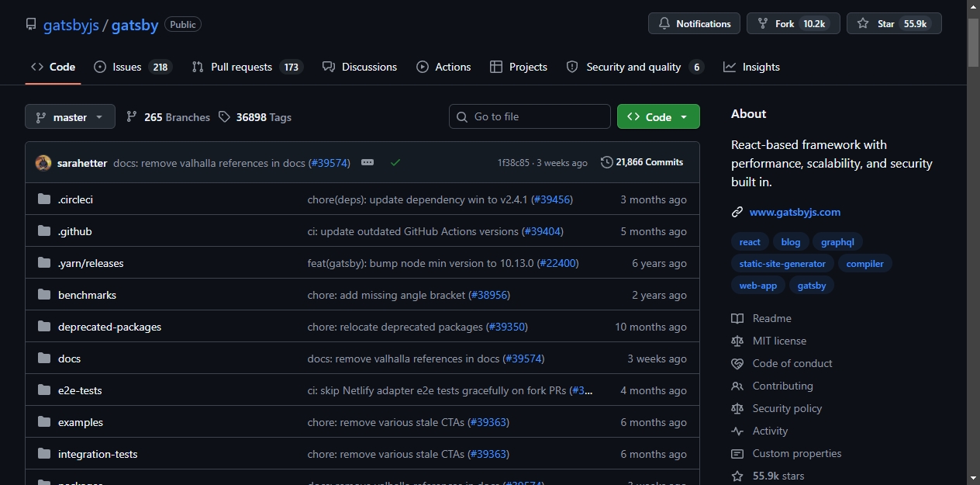View the 21,866 Commits history
Viewport: 980px width, 485px height.
642,162
